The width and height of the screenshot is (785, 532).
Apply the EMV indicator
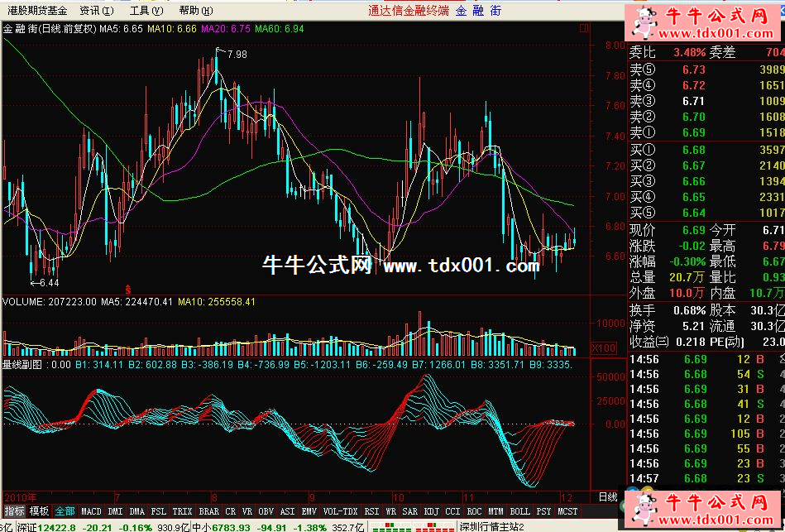click(x=309, y=511)
